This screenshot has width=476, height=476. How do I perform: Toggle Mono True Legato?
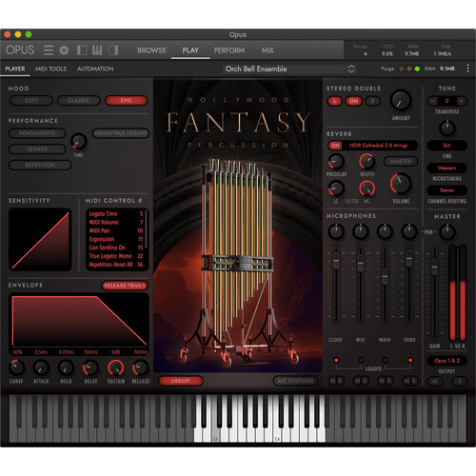(x=121, y=133)
